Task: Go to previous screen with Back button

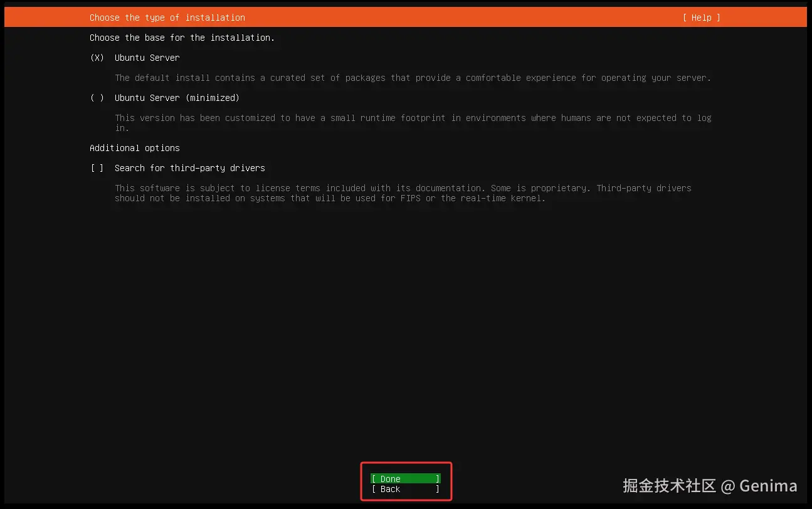Action: click(x=406, y=489)
